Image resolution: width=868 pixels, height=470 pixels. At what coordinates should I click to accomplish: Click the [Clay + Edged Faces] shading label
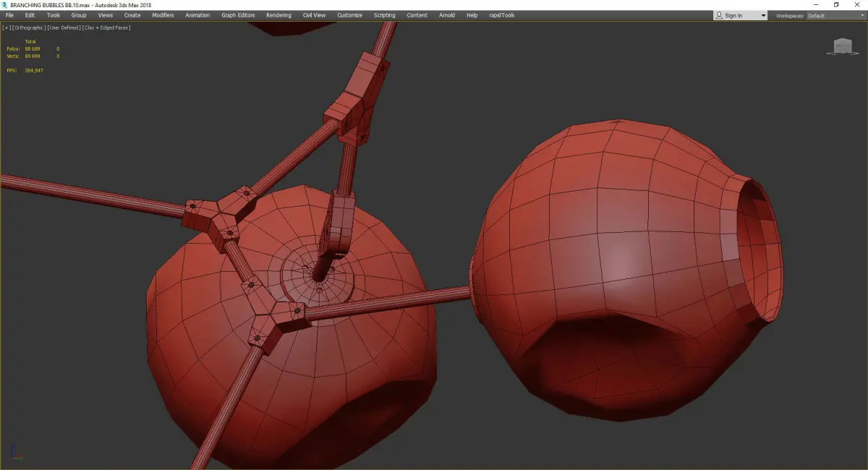coord(106,27)
